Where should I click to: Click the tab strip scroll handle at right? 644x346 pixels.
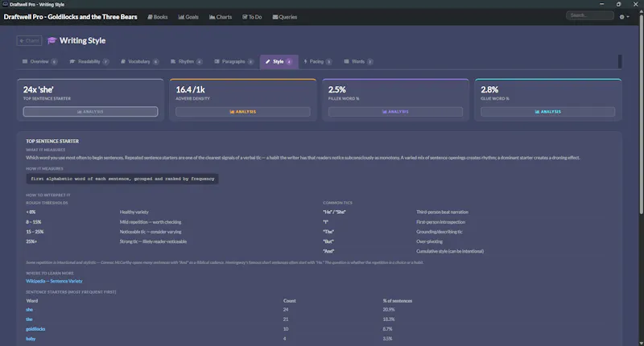click(x=620, y=62)
